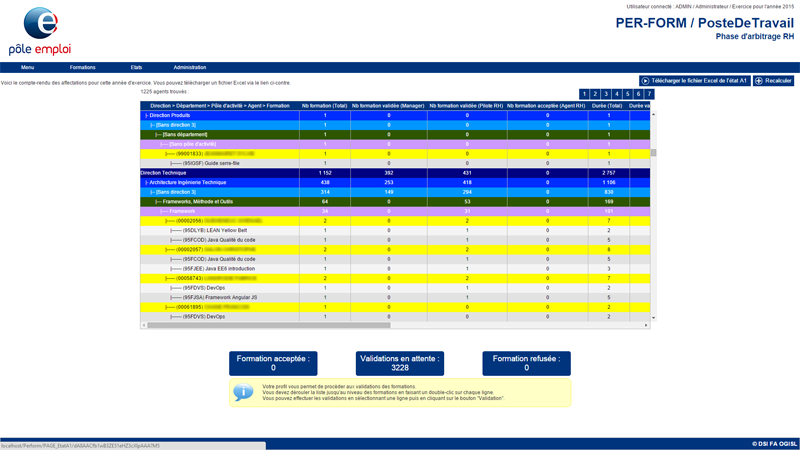
Task: Click the PER-FORM / PosteDeTravail title
Action: pos(705,23)
